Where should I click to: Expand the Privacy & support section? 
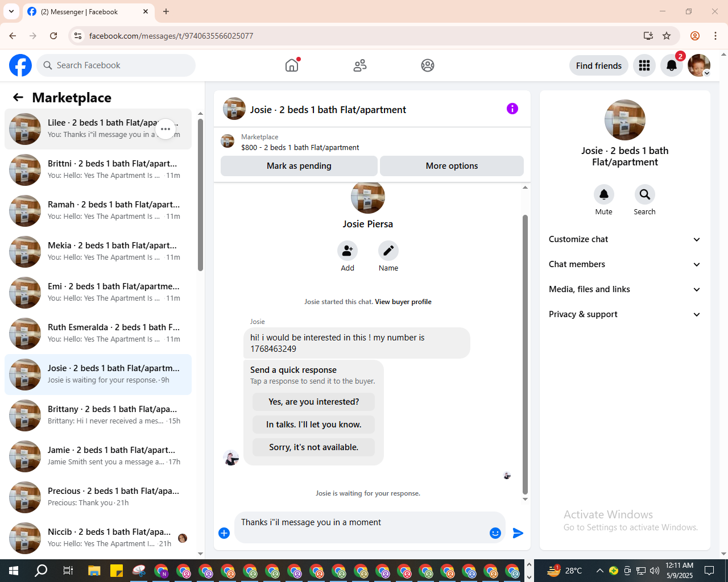625,314
